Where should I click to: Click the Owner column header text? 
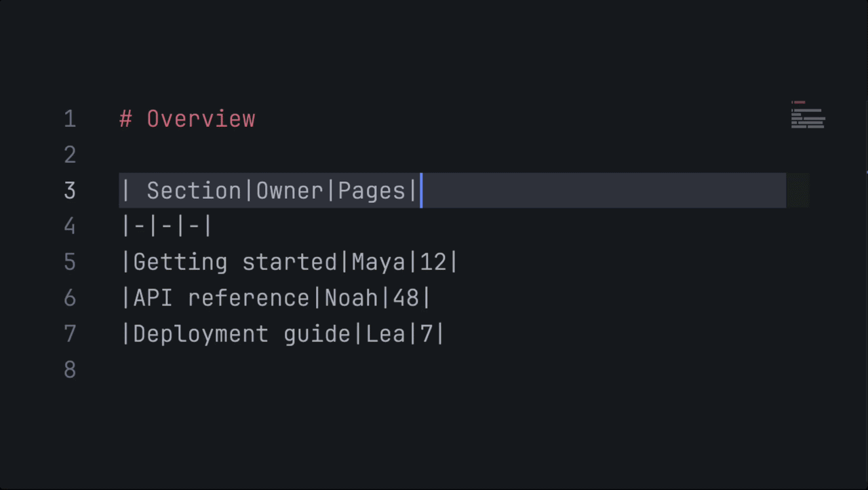click(290, 191)
